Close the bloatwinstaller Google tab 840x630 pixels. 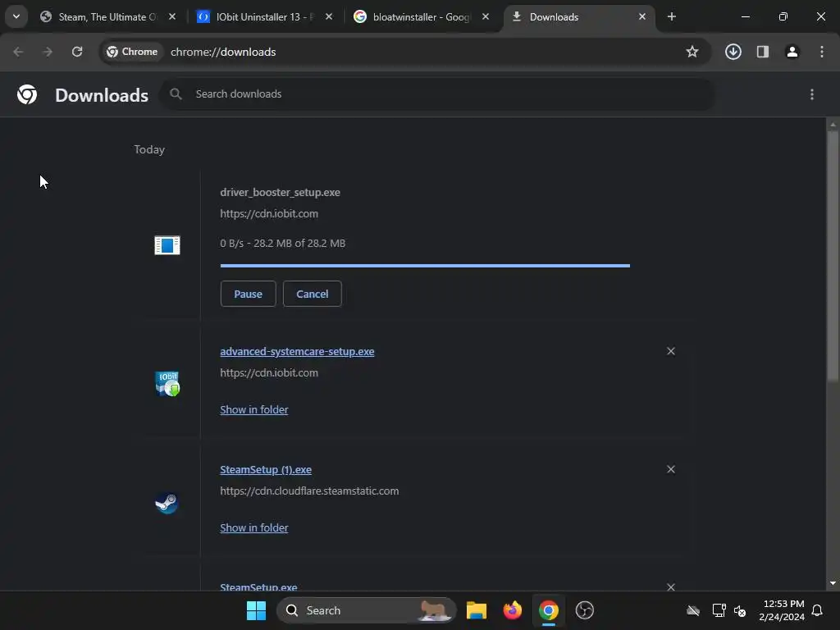coord(486,16)
